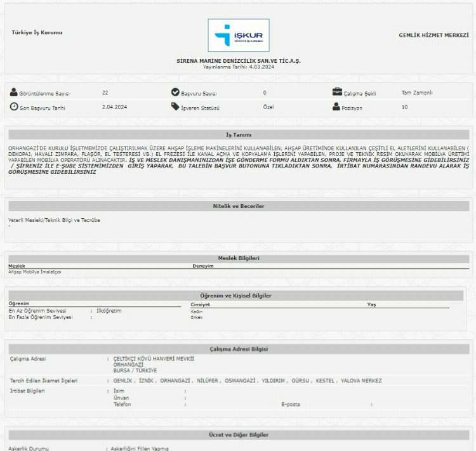Click the Ahşap Mobilya İmalatçısı occupation entry

tap(35, 271)
